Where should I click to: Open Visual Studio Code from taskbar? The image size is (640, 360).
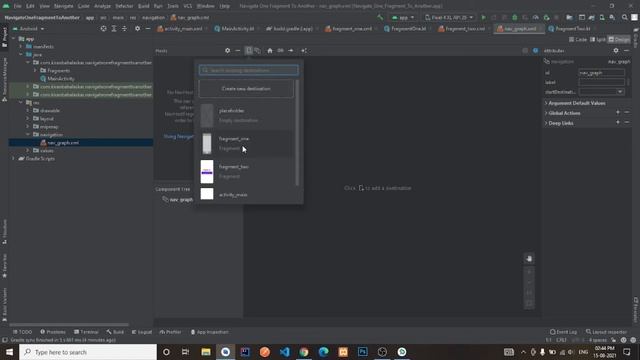284,352
